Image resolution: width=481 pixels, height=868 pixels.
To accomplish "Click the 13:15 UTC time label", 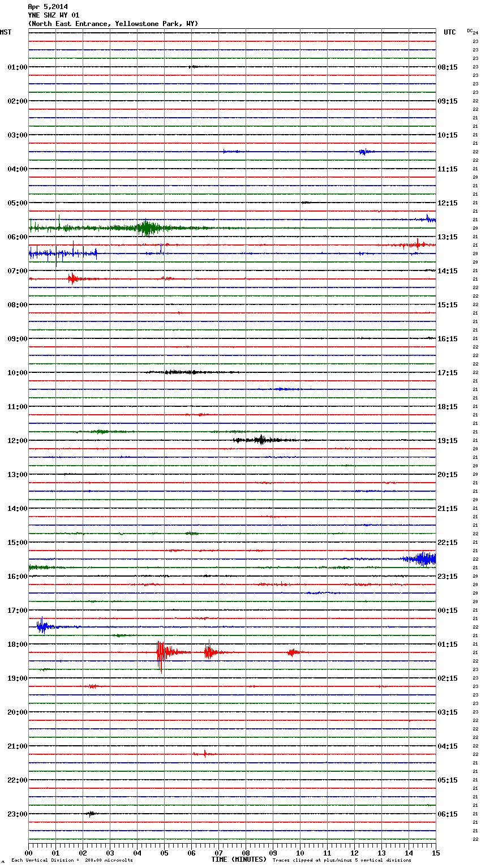I will tap(448, 237).
